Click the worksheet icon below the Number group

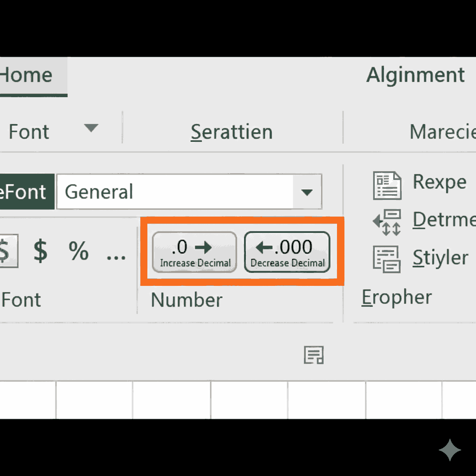pos(314,355)
